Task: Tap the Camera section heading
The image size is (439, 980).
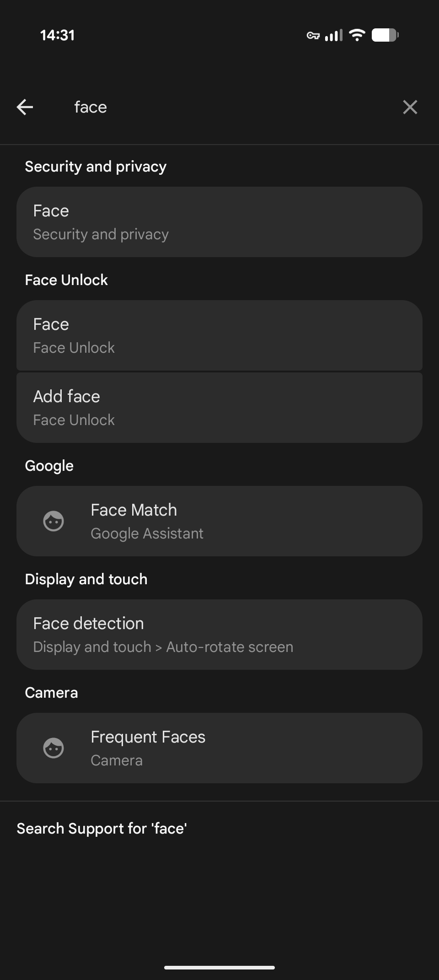Action: pos(51,693)
